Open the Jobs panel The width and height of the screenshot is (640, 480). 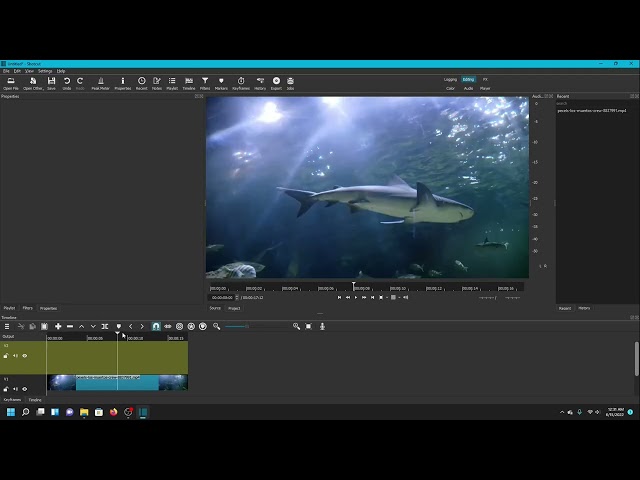[290, 84]
